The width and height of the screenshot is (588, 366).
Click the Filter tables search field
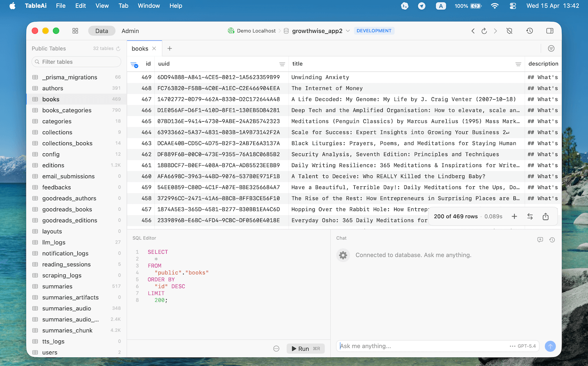[76, 62]
